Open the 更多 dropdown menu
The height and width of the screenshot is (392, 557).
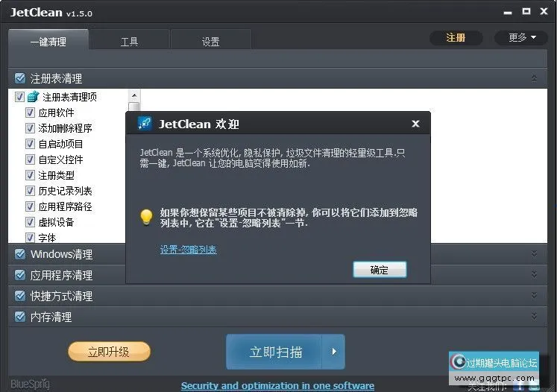[521, 38]
